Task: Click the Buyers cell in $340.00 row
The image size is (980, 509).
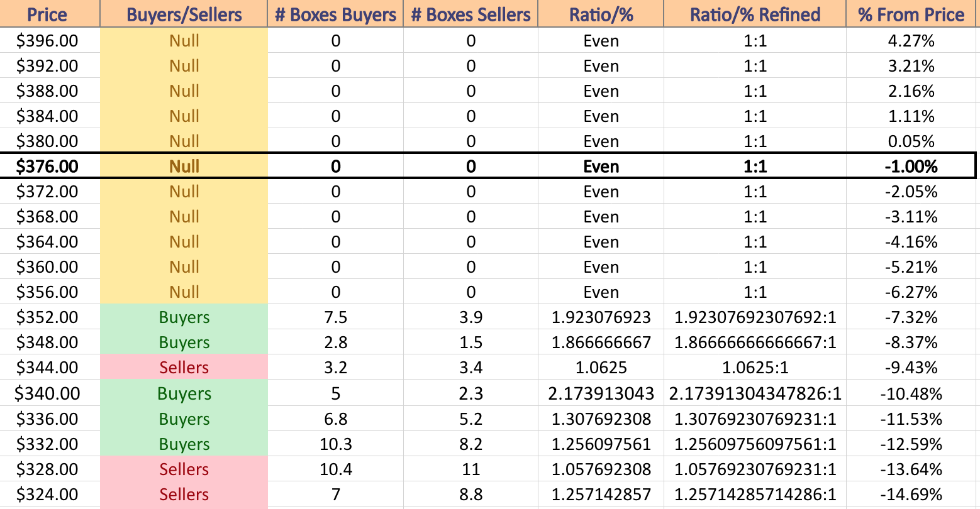Action: 184,394
